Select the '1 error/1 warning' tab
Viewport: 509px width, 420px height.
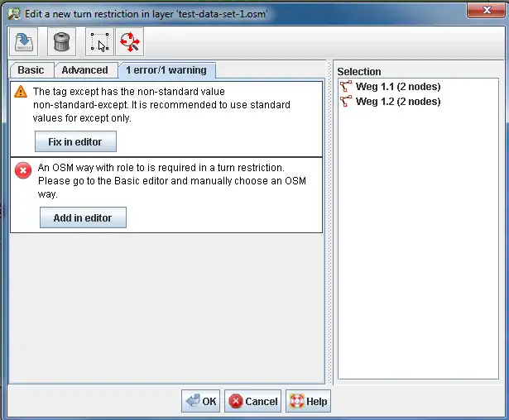coord(166,70)
